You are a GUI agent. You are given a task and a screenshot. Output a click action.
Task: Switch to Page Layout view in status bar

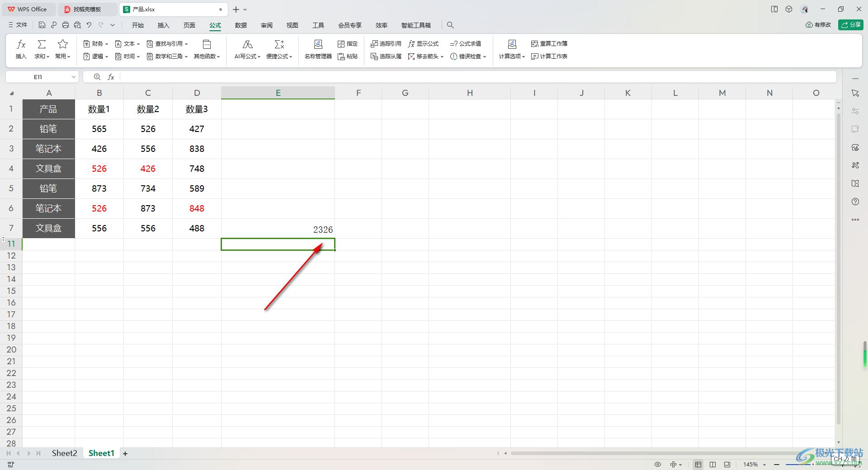pyautogui.click(x=727, y=464)
